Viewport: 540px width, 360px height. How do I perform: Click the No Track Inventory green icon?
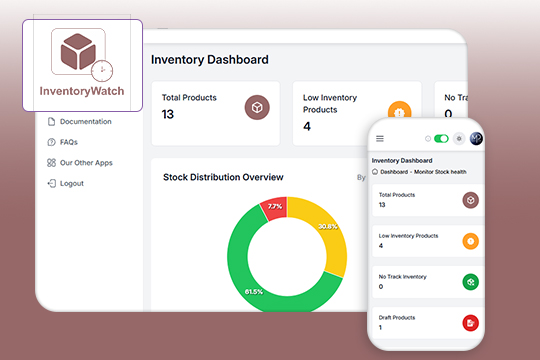[470, 282]
